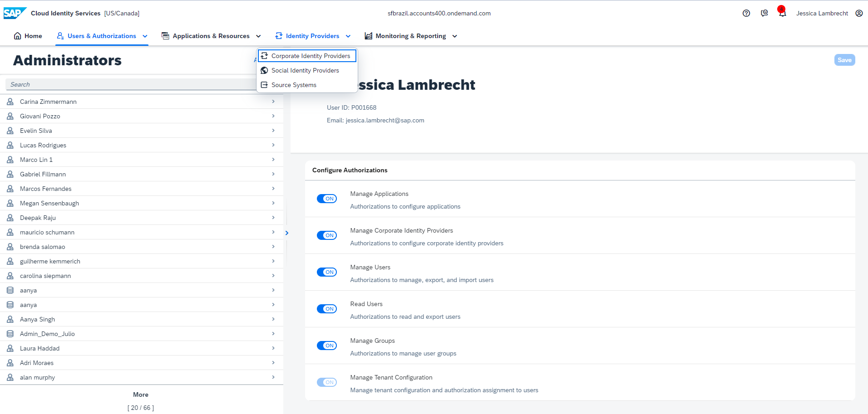Click the Identity Providers icon in navbar
Image resolution: width=868 pixels, height=414 pixels.
pyautogui.click(x=279, y=36)
